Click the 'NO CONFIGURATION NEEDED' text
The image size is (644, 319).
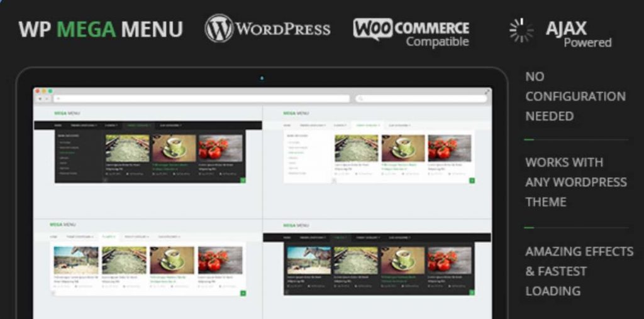[x=575, y=96]
